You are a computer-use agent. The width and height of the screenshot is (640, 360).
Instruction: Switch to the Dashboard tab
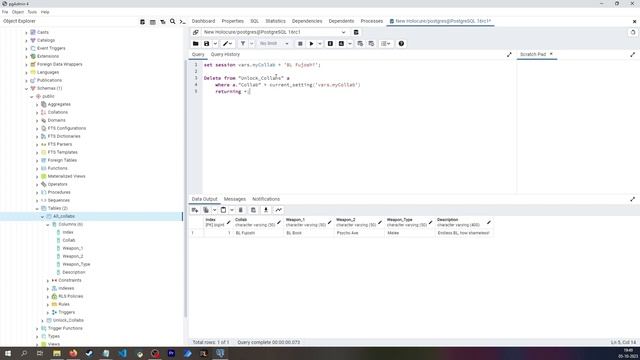coord(203,21)
